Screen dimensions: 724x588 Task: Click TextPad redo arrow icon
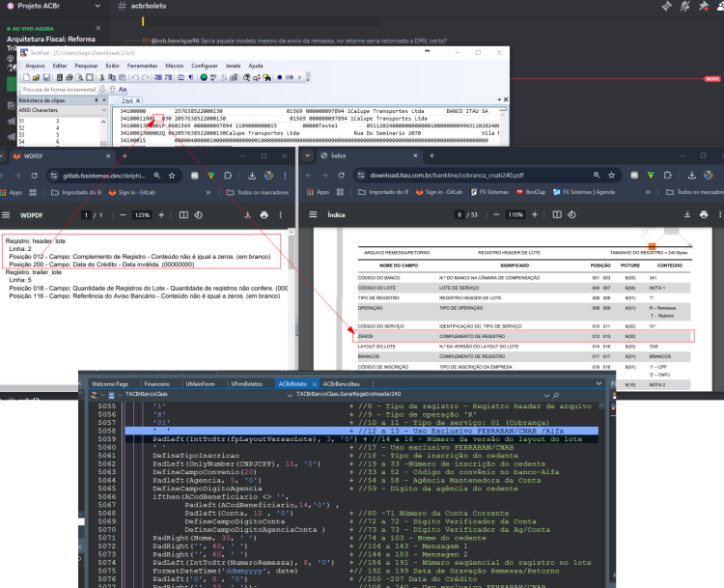(146, 77)
